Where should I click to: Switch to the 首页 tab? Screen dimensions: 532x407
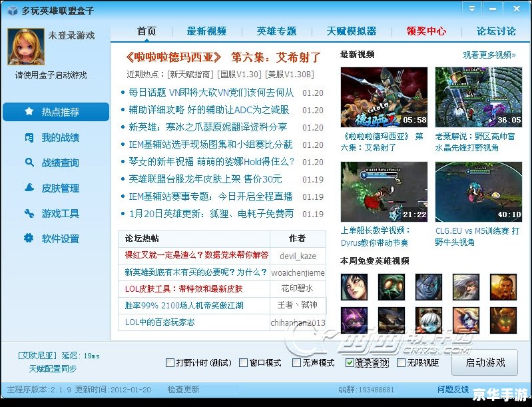[146, 31]
